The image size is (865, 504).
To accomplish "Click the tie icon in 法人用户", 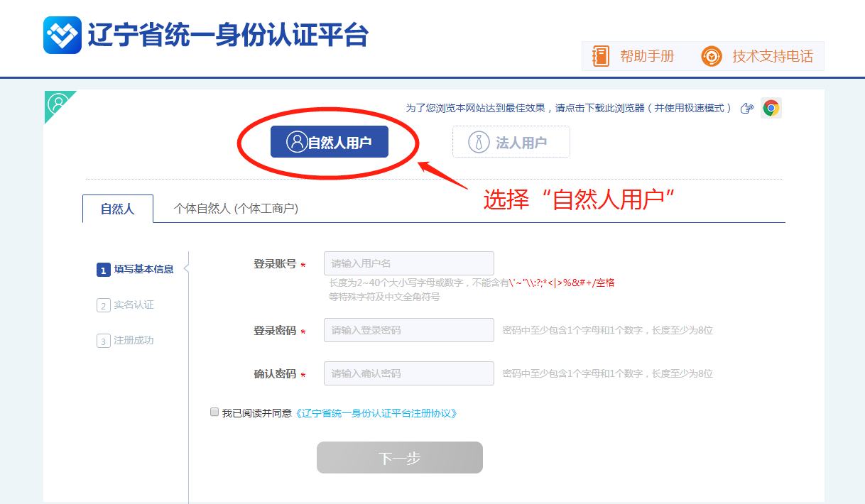I will tap(479, 142).
